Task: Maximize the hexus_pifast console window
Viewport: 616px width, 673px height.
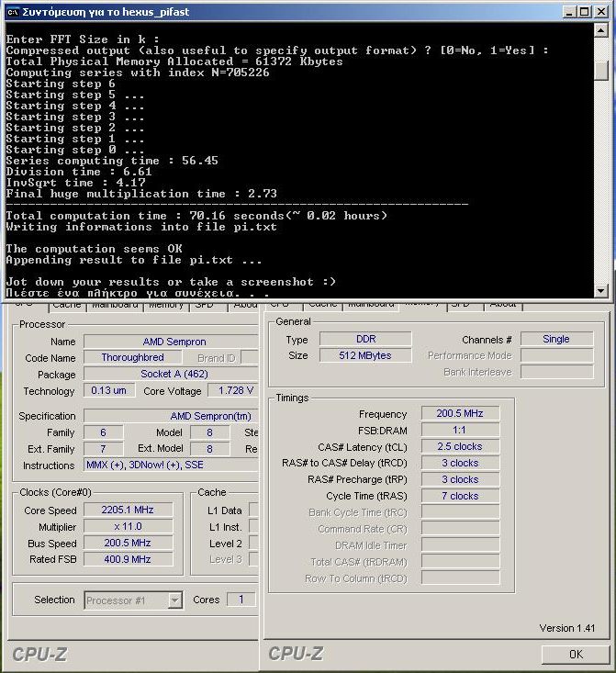Action: pos(585,12)
